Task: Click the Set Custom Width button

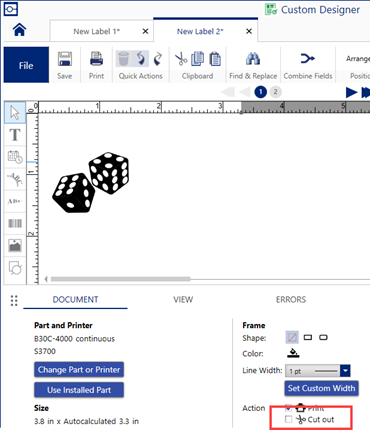Action: click(x=321, y=388)
